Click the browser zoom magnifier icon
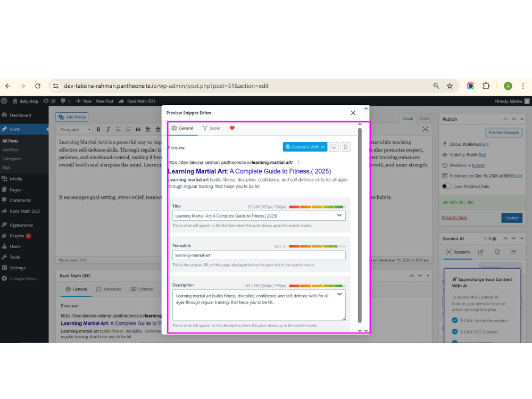 click(436, 86)
